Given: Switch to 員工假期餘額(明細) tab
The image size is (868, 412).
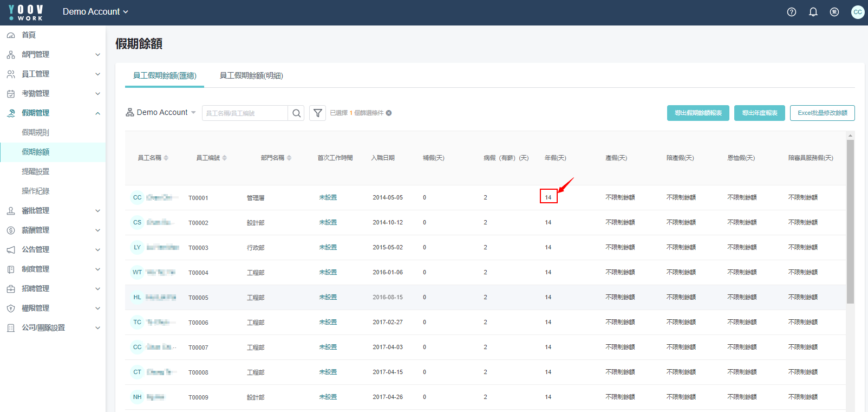Looking at the screenshot, I should (251, 76).
